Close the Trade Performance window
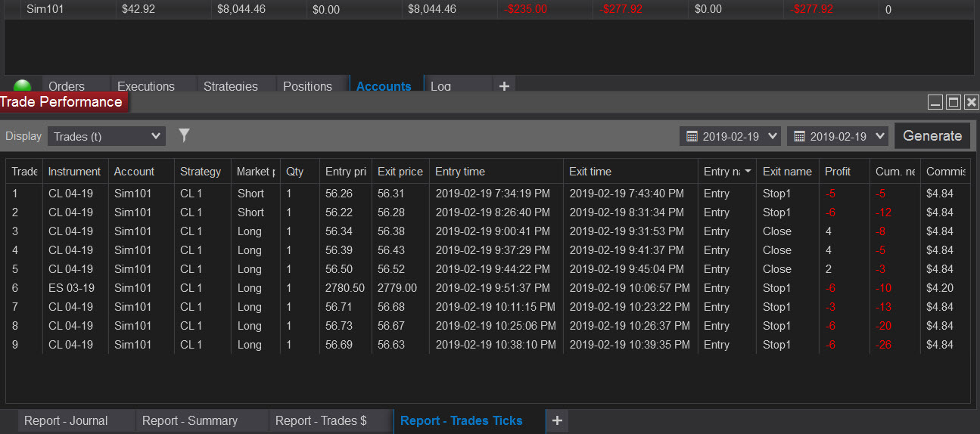 click(x=972, y=102)
